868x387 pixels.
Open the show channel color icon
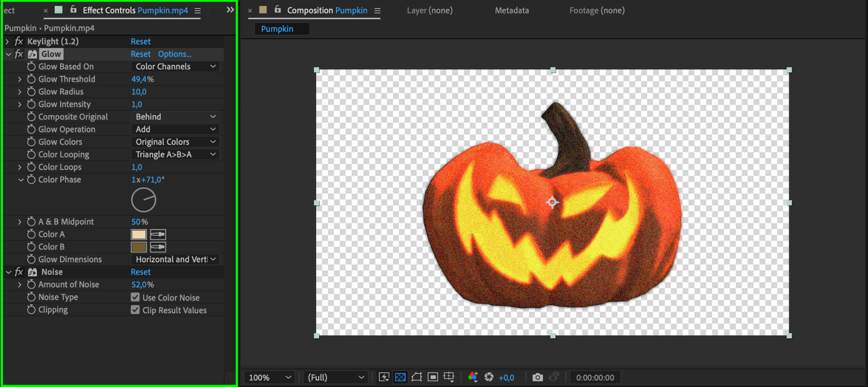pyautogui.click(x=473, y=377)
